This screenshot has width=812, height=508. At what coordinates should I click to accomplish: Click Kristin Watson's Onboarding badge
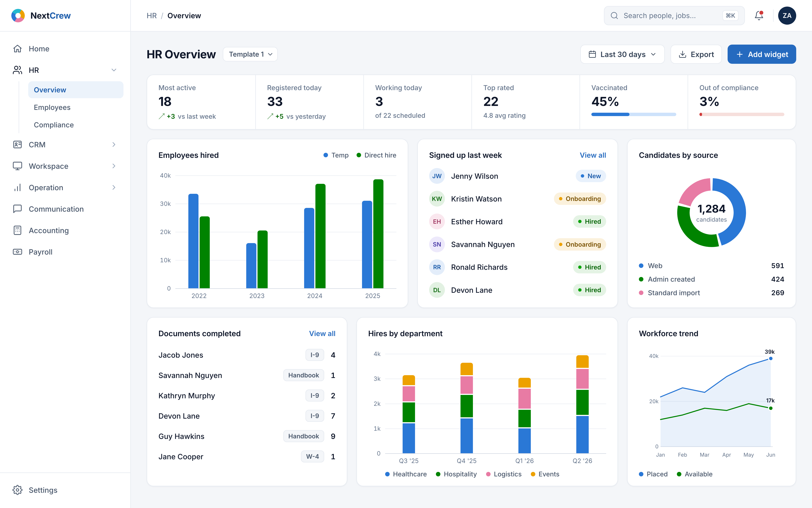coord(580,199)
